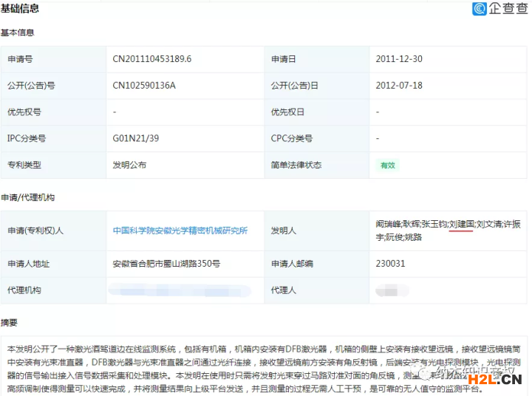This screenshot has width=532, height=396.
Task: Click the H2L.CN watermark logo
Action: coord(494,380)
